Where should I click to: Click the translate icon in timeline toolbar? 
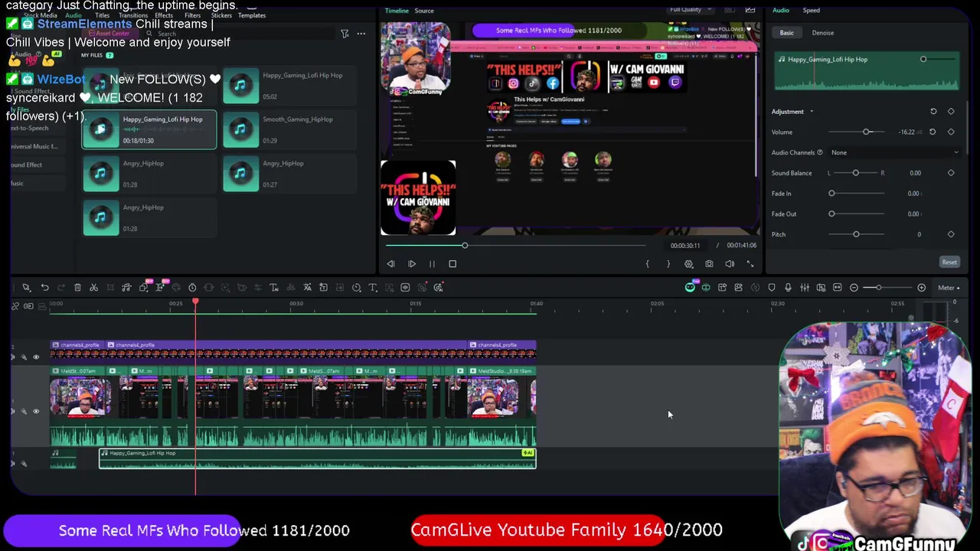[307, 288]
